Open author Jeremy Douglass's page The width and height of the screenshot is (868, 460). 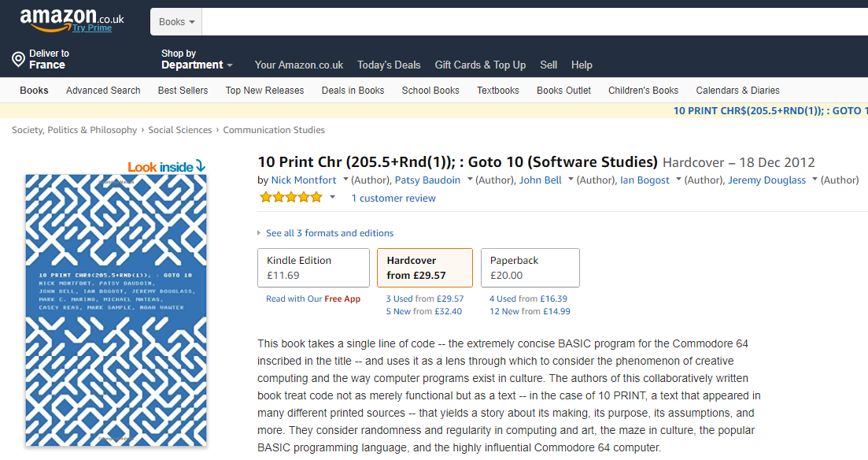point(766,180)
